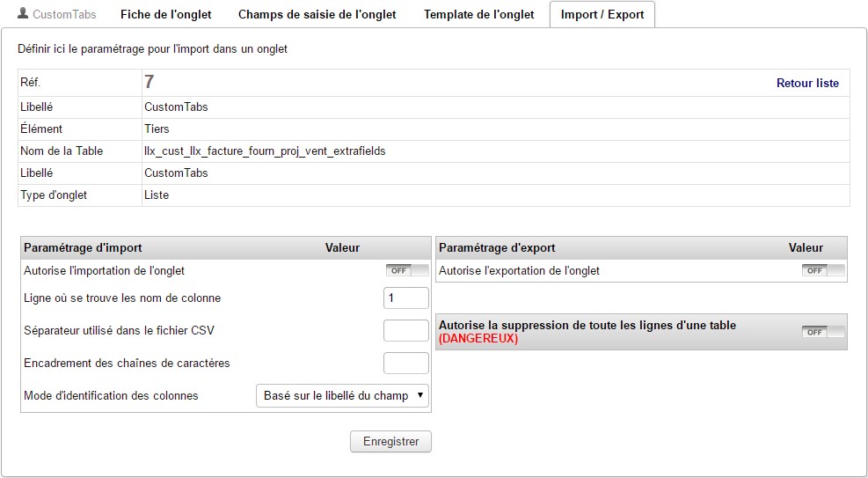This screenshot has height=478, width=868.
Task: Focus the CSV separator input field
Action: coord(406,331)
